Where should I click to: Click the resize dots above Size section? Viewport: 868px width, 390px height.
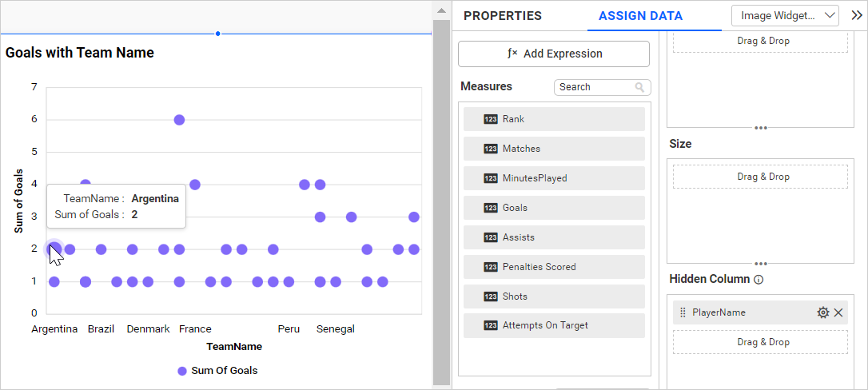tap(761, 127)
